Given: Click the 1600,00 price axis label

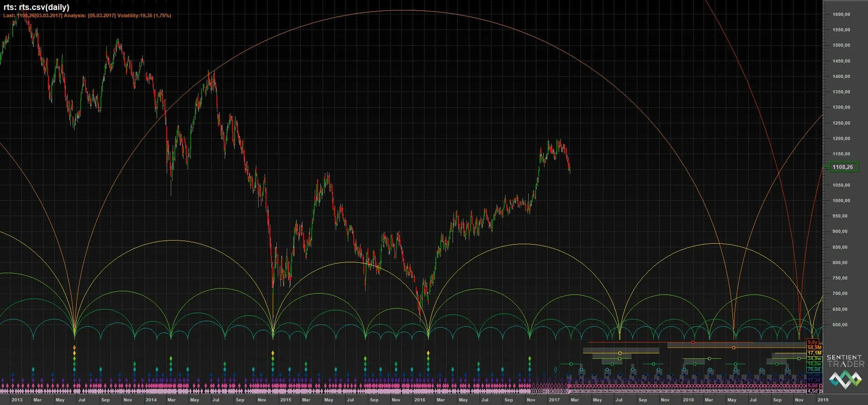Looking at the screenshot, I should click(841, 14).
